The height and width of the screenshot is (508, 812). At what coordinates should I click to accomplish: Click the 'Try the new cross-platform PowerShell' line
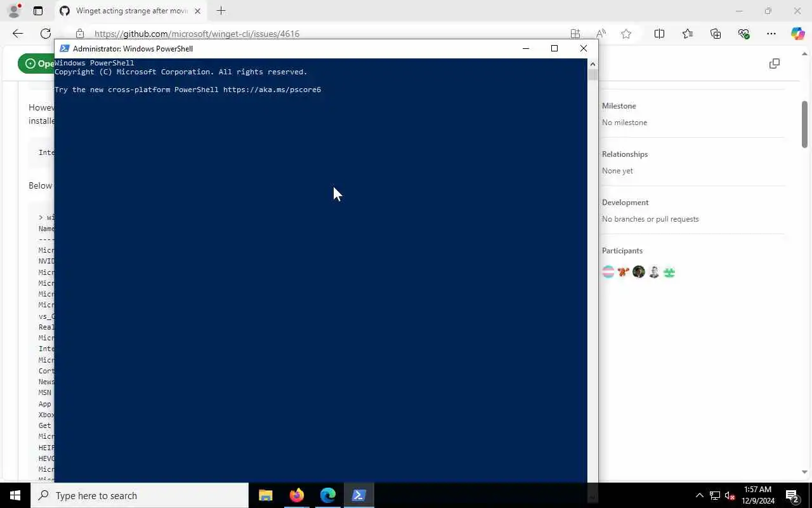[188, 90]
